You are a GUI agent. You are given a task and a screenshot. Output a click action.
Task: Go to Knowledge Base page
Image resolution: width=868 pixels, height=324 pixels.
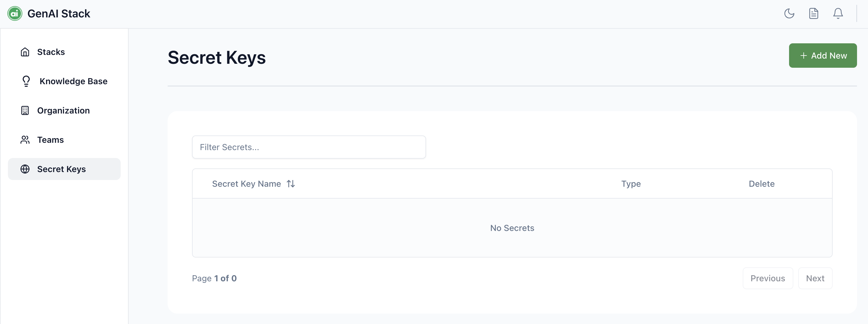coord(73,81)
